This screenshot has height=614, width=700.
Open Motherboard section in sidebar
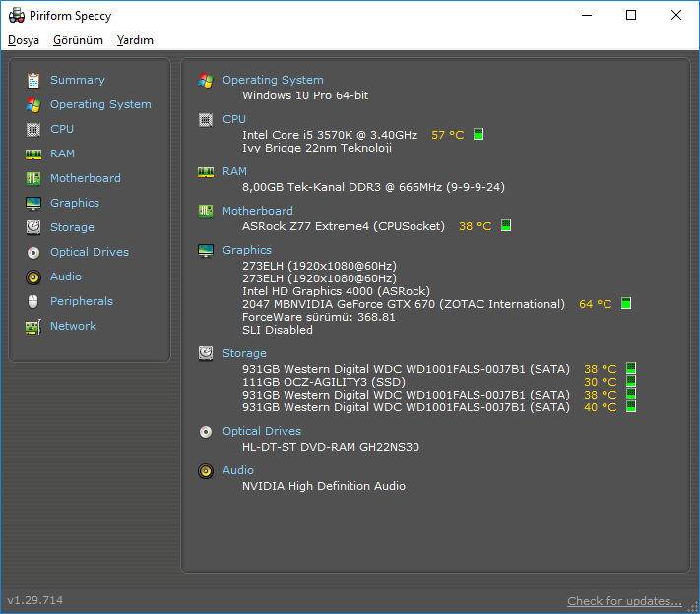point(86,178)
